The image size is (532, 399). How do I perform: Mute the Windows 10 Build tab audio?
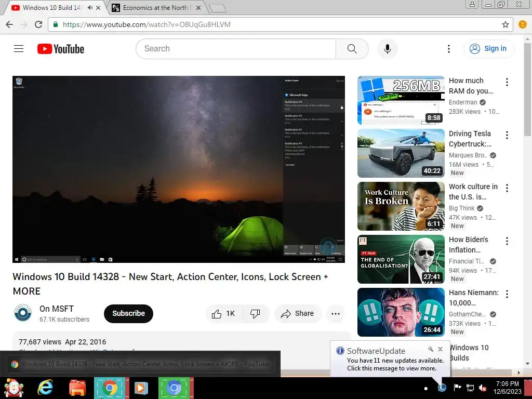[x=90, y=7]
